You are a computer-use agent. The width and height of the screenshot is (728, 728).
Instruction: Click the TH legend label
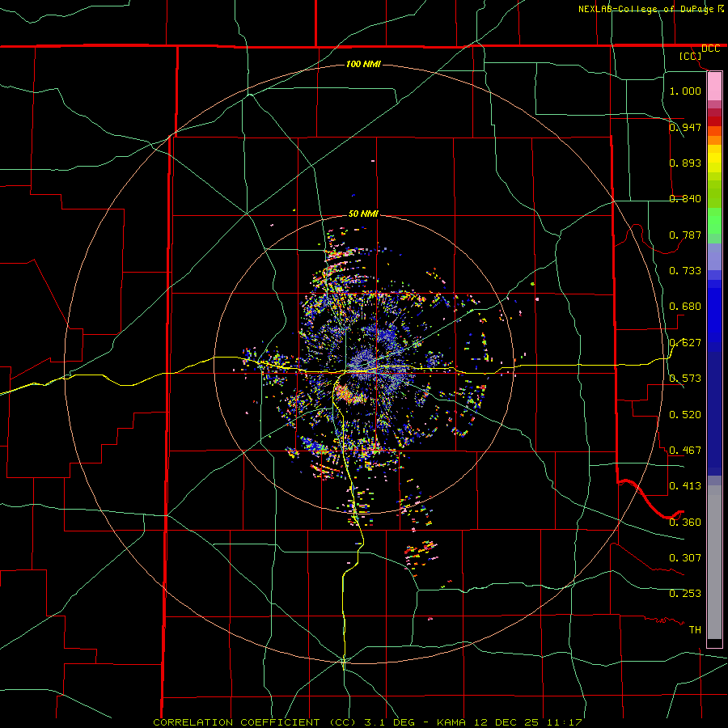[x=695, y=630]
